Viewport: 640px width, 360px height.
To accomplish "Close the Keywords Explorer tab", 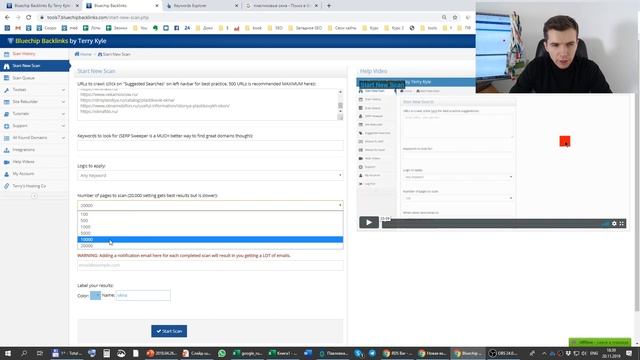I will click(237, 6).
